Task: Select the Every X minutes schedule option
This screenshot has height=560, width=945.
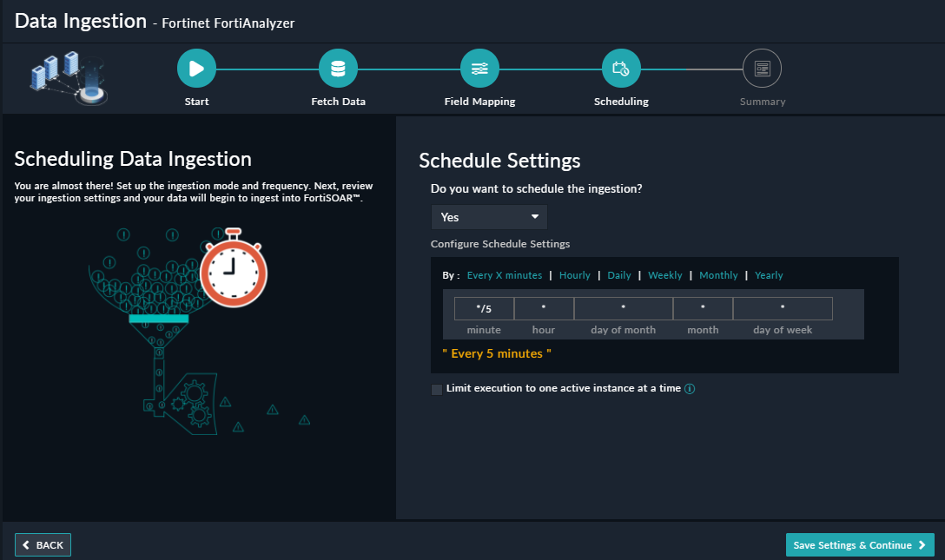Action: pos(504,275)
